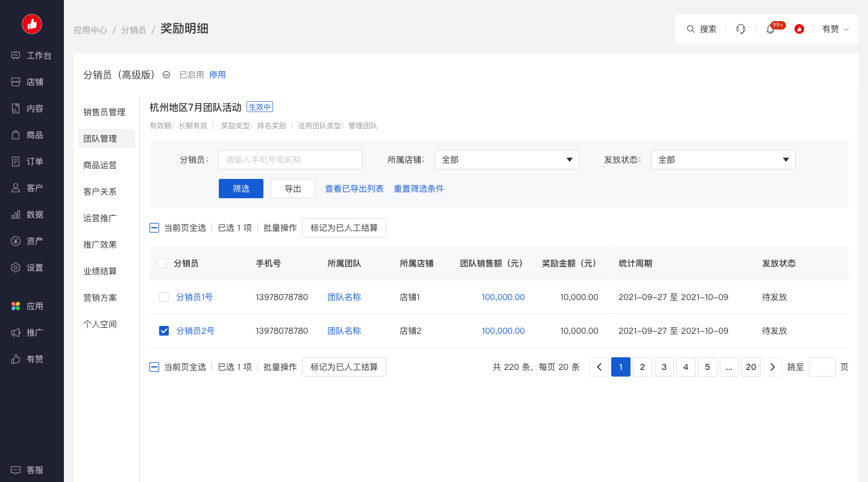Click the 有赞 thumbs-up sidebar icon
868x482 pixels.
(16, 359)
